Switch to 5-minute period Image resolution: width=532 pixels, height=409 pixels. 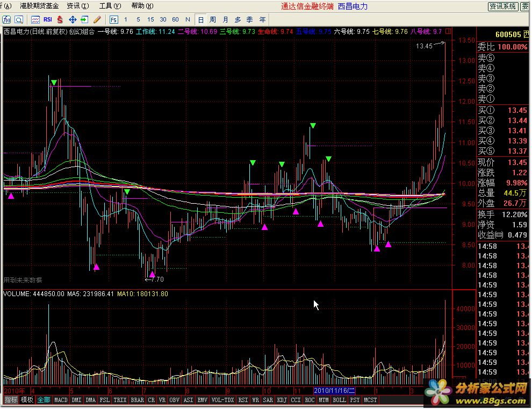tap(138, 20)
